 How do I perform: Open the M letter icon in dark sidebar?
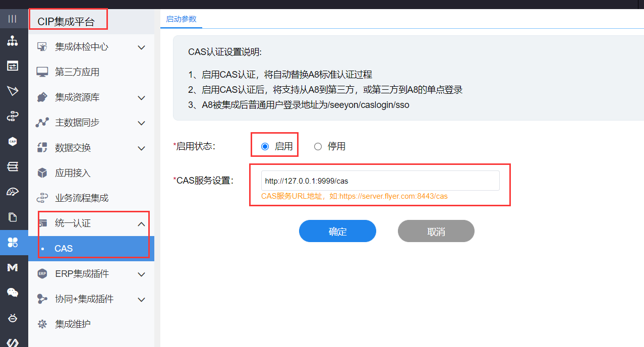tap(12, 267)
